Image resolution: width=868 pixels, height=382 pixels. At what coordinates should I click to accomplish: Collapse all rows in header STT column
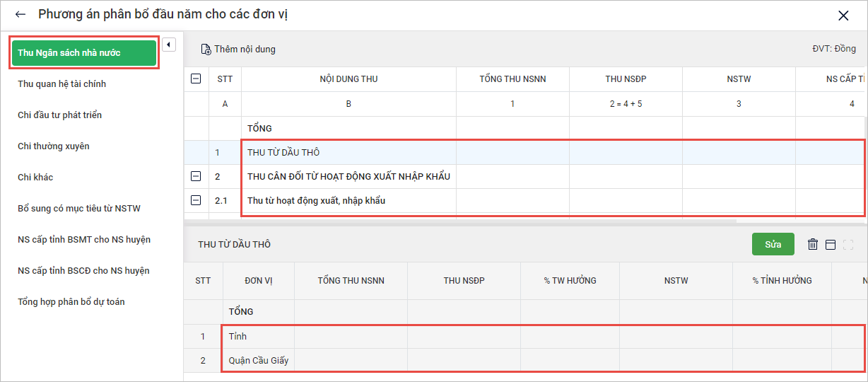pyautogui.click(x=196, y=79)
